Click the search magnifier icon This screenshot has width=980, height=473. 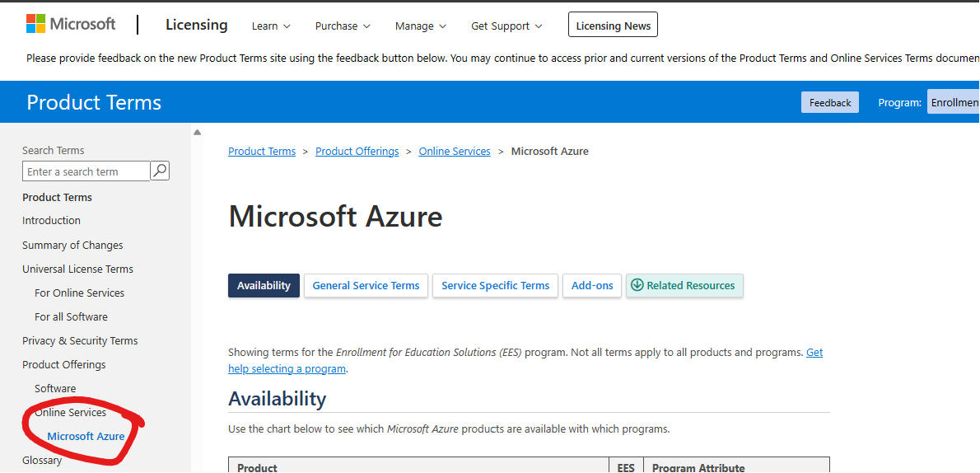coord(160,171)
